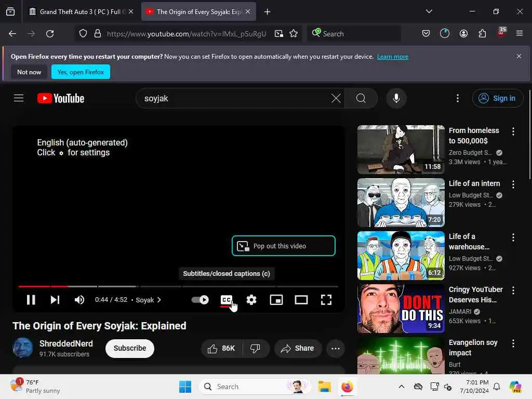Image resolution: width=532 pixels, height=399 pixels.
Task: Open Firefox application menu
Action: coord(520,33)
